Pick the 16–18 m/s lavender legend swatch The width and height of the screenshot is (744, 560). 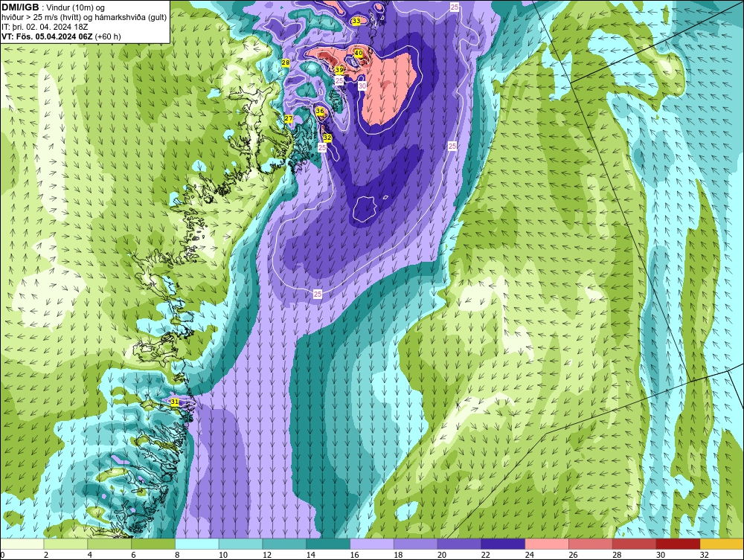coord(372,544)
